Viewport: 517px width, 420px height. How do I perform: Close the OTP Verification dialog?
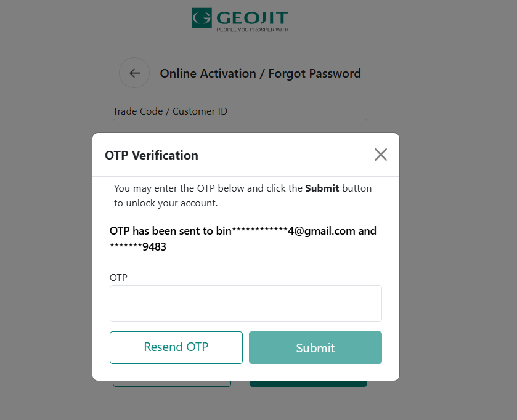pyautogui.click(x=381, y=155)
